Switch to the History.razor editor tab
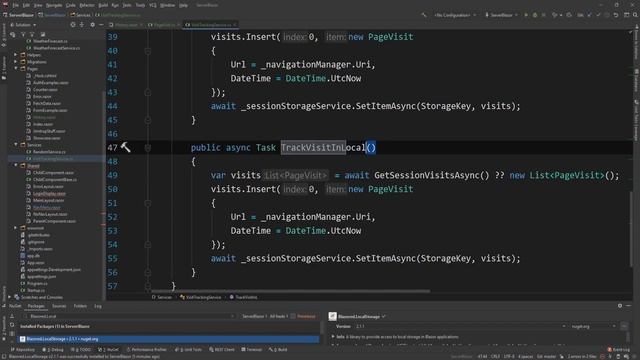The height and width of the screenshot is (360, 640). pos(126,25)
